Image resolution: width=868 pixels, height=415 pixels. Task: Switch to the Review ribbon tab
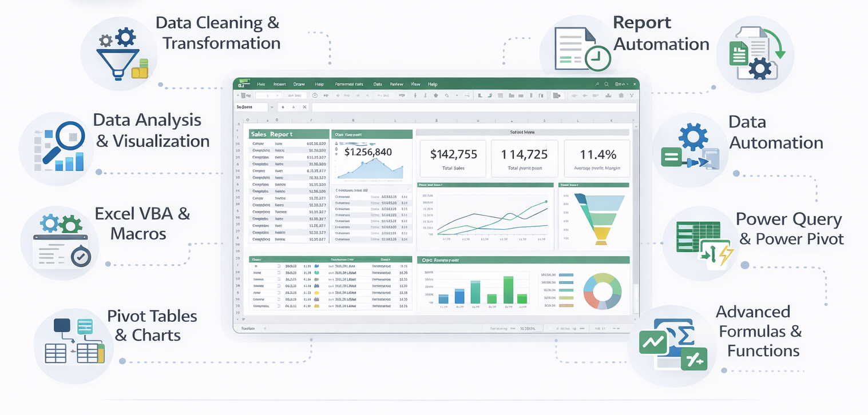[396, 84]
